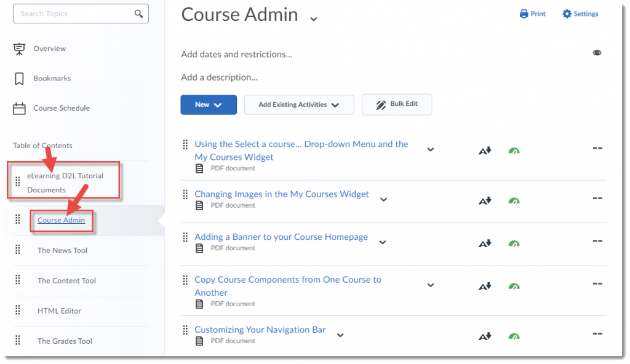This screenshot has height=364, width=630.
Task: Toggle visibility with the eye icon near Add dates
Action: [x=597, y=52]
